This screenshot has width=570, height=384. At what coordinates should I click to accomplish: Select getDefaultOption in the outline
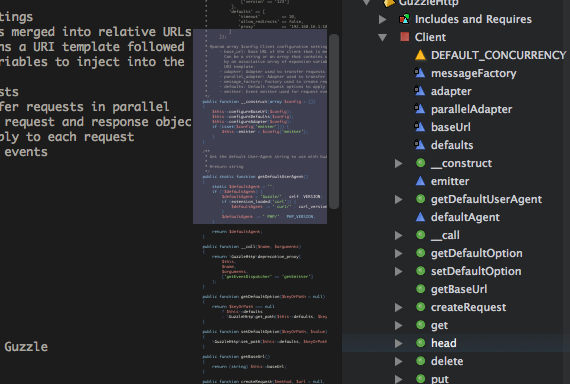click(477, 253)
